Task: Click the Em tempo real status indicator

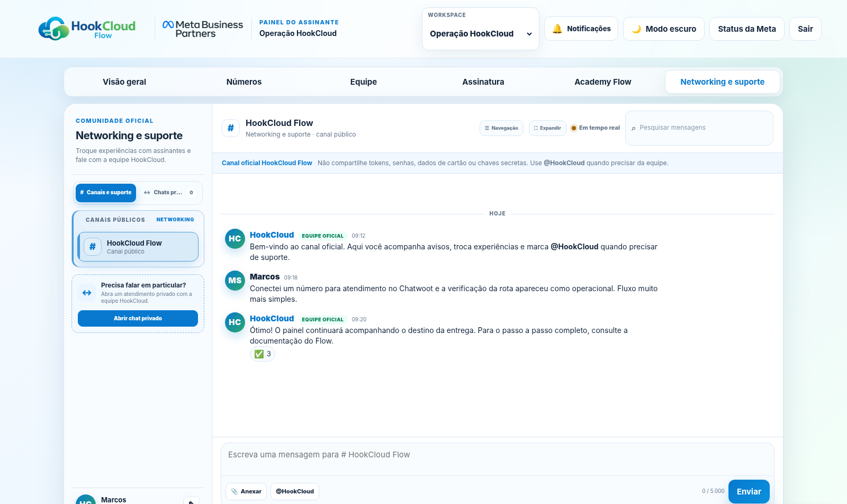Action: tap(595, 128)
